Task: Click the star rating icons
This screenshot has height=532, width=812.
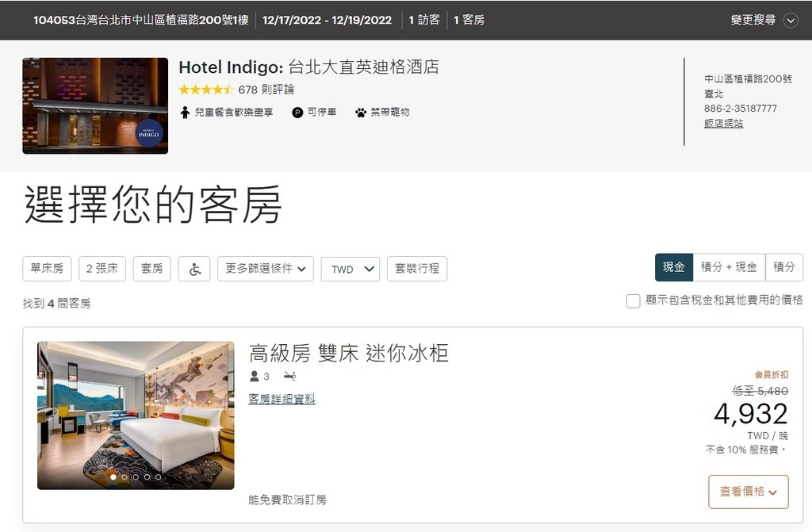Action: click(206, 90)
